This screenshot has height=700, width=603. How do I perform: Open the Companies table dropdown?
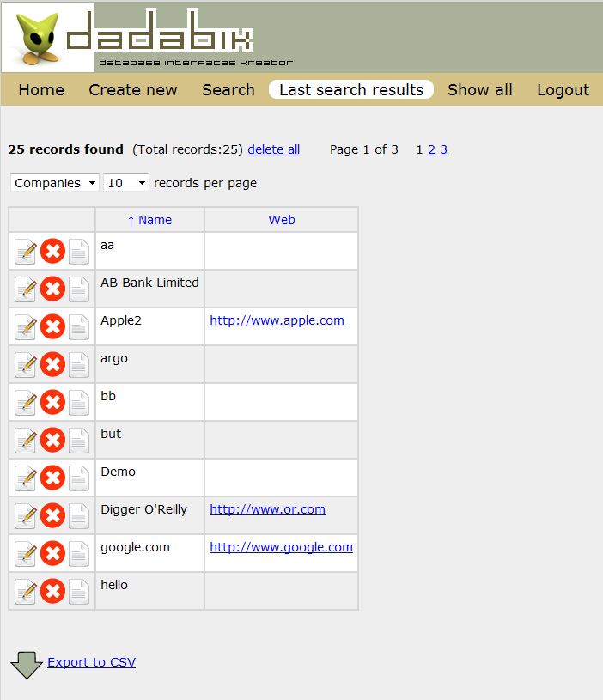(54, 183)
